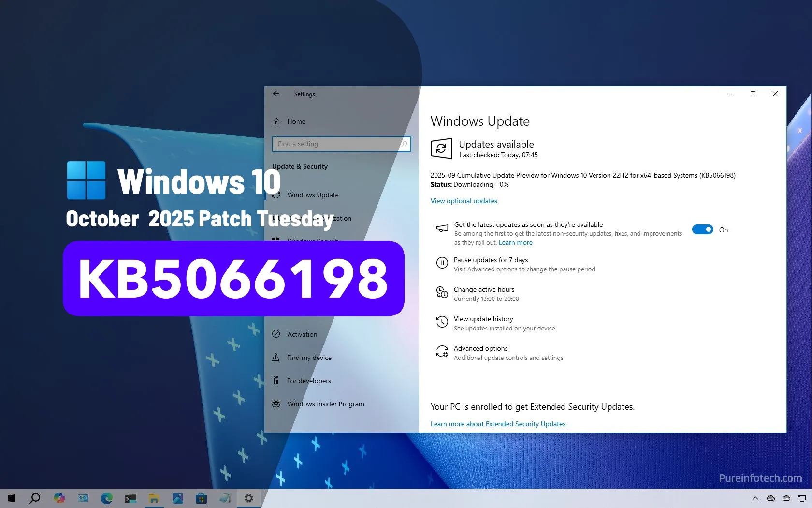
Task: Click the Windows Insider Program icon
Action: (x=276, y=404)
